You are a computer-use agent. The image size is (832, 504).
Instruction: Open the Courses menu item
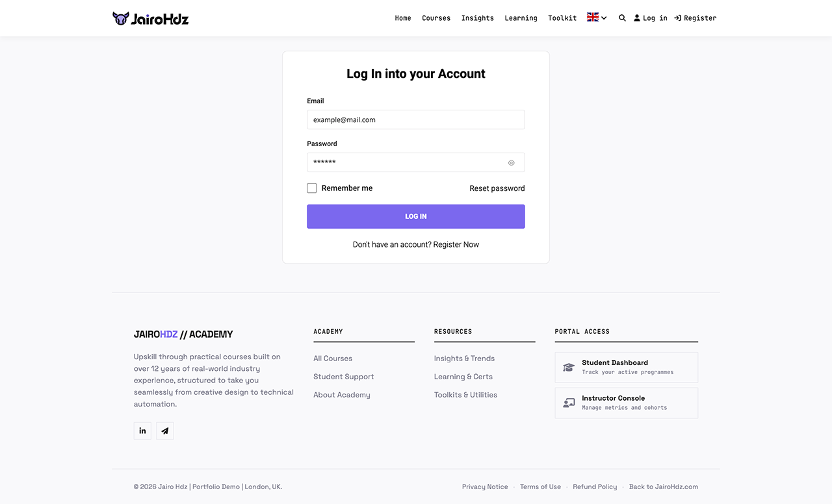click(x=436, y=18)
